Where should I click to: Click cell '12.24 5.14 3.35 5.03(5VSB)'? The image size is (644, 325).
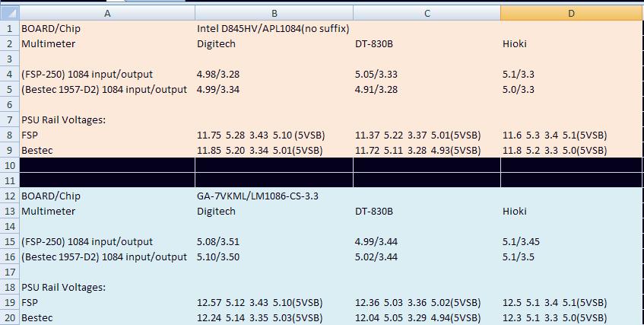[x=274, y=317]
